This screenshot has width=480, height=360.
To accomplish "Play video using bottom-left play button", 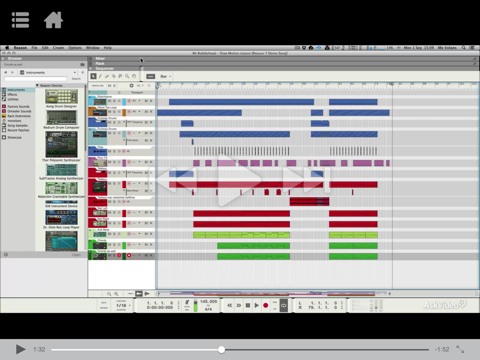I will click(20, 349).
